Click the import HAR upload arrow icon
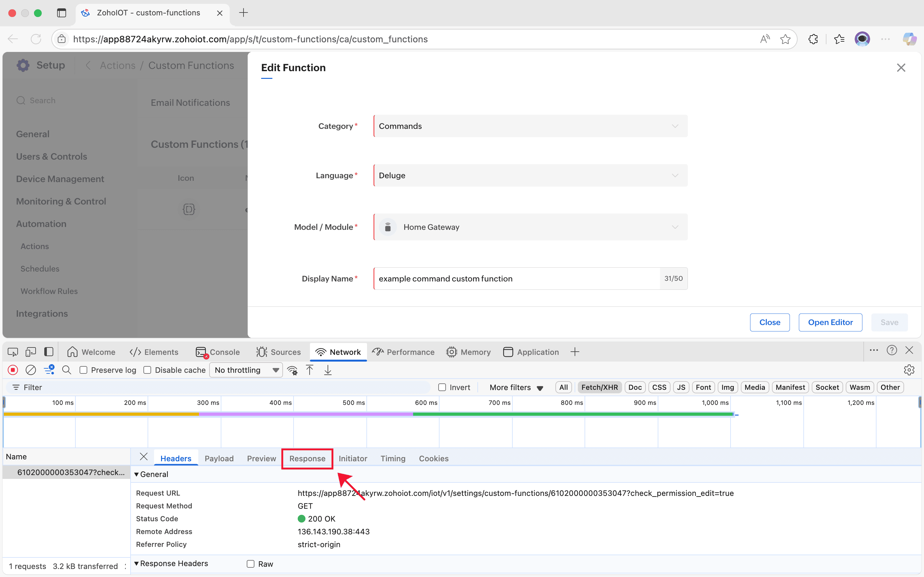Image resolution: width=924 pixels, height=577 pixels. coord(310,370)
